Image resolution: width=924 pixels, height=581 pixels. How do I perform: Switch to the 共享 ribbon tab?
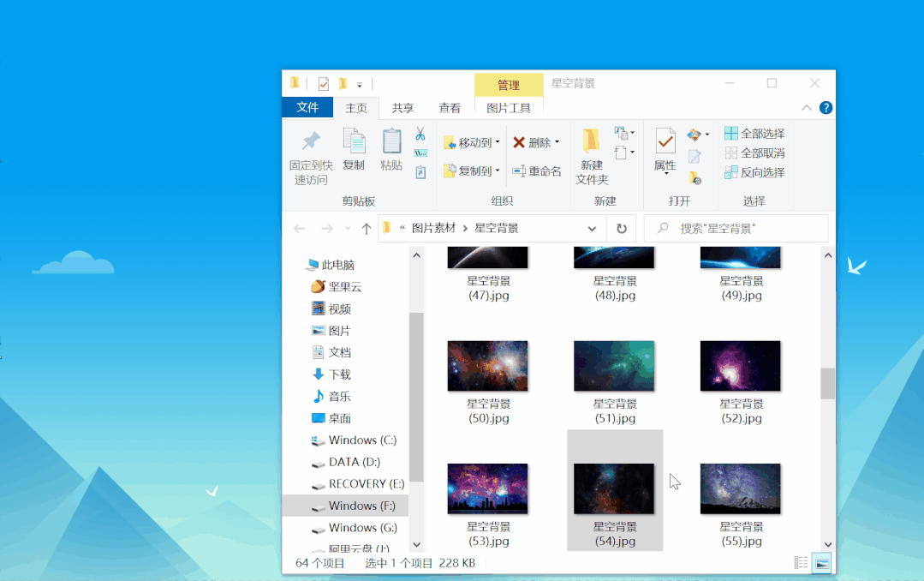(x=403, y=108)
